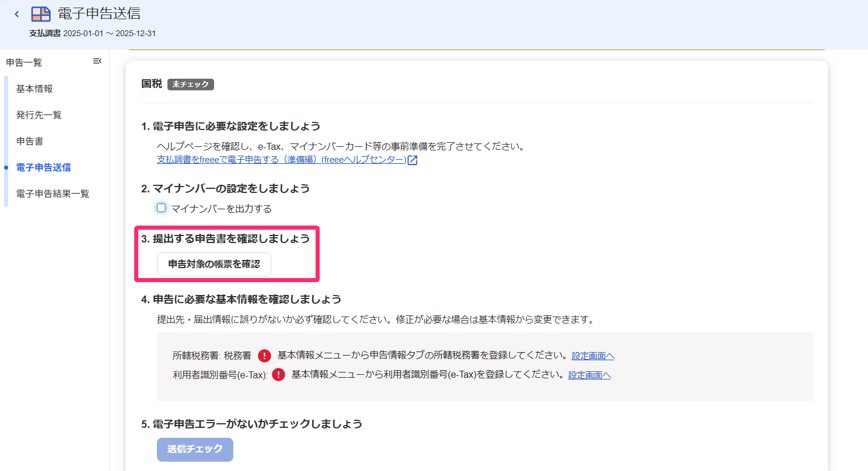868x471 pixels.
Task: Click the 申告一覧 sidebar heading
Action: pyautogui.click(x=24, y=62)
